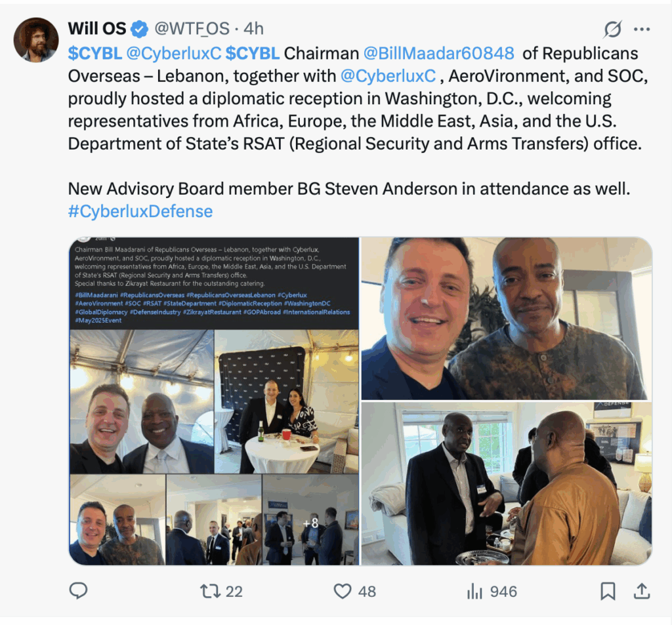Open the #CyberluxDefense hashtag

pyautogui.click(x=140, y=212)
